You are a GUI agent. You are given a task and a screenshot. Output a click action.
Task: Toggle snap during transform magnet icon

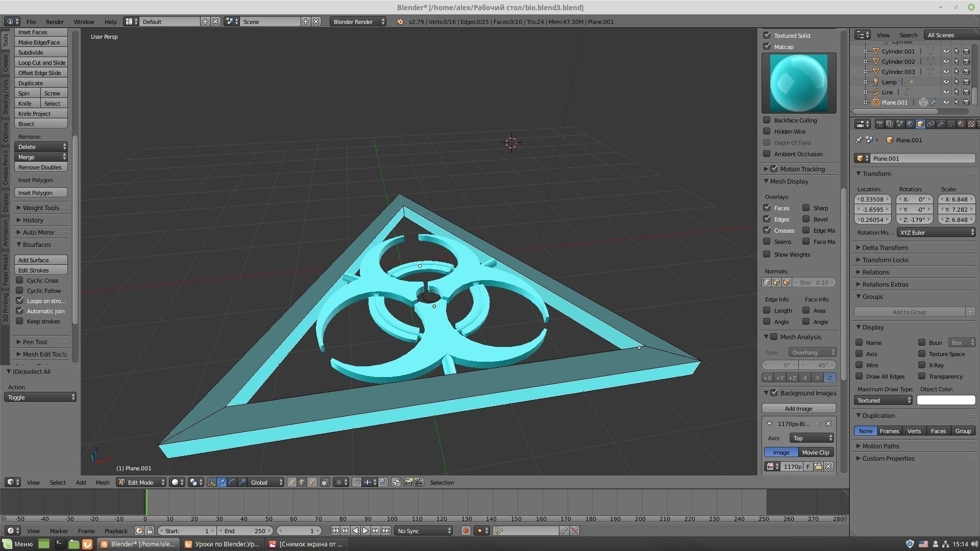click(x=357, y=482)
